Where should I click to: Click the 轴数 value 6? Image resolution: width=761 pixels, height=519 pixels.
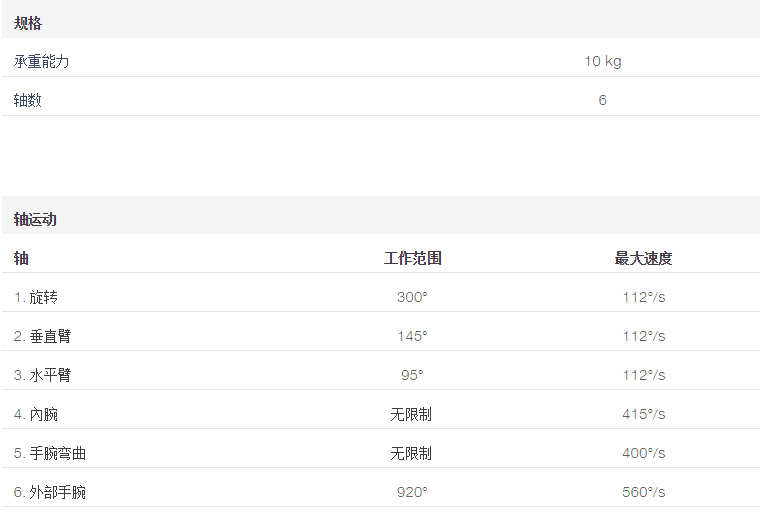click(602, 100)
